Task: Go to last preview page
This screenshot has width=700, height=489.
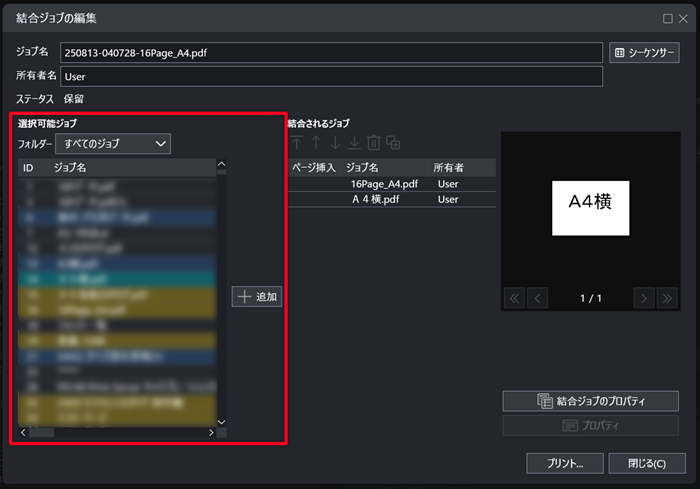Action: pos(667,298)
